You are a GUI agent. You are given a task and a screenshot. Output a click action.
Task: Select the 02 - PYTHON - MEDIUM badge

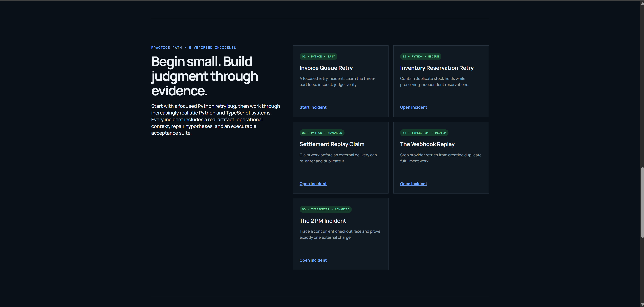pos(420,56)
